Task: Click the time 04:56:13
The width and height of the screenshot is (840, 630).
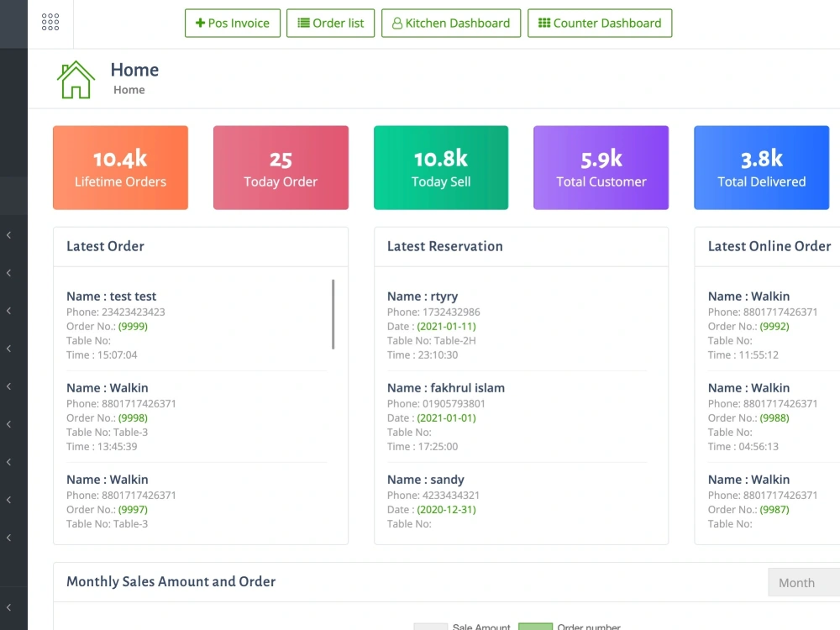Action: click(759, 446)
